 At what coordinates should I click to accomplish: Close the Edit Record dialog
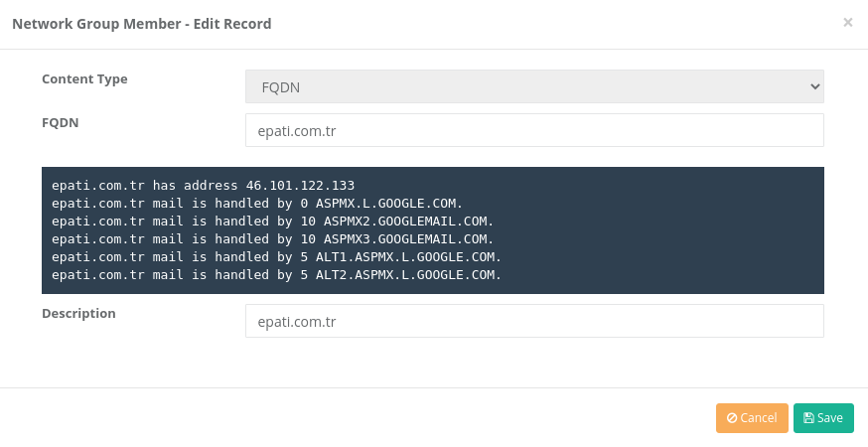[x=847, y=22]
